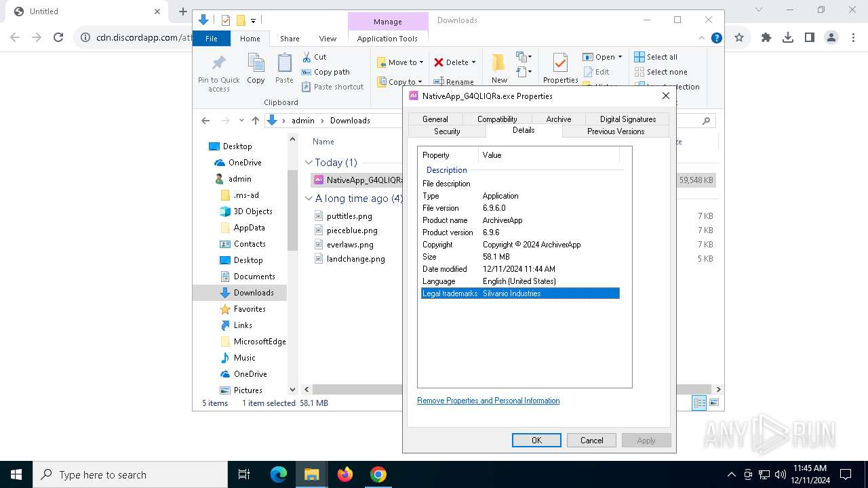Screen dimensions: 868x488
Task: Click quick access toolbar new folder icon
Action: pos(241,20)
